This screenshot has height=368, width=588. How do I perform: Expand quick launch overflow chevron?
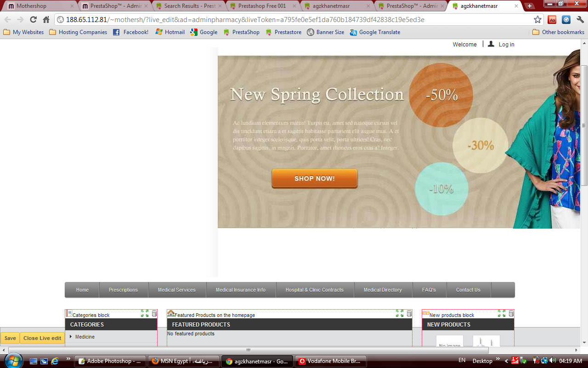coord(68,358)
